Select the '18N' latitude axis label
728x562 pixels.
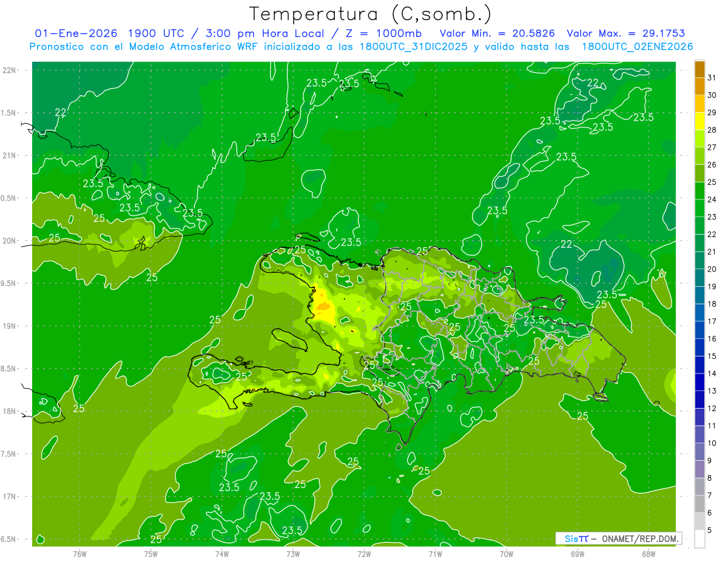point(9,412)
